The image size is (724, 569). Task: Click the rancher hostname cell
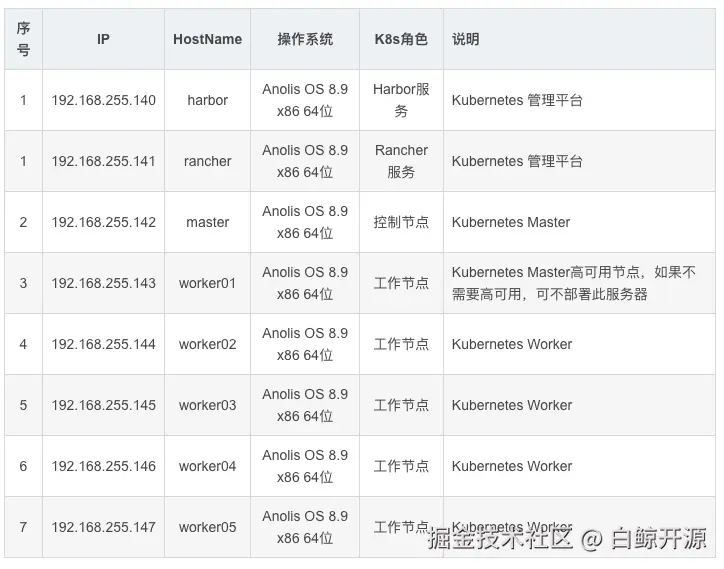coord(207,161)
